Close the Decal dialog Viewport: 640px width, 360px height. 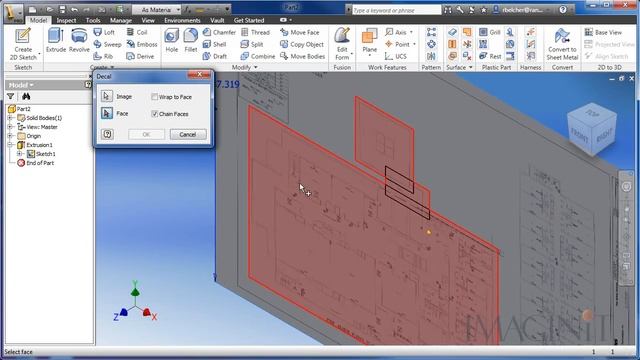coord(199,74)
